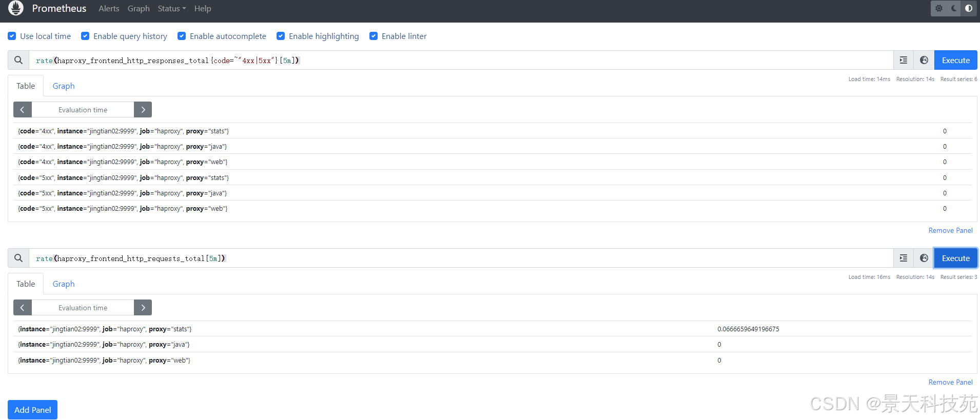Click first panel Evaluation time field

[x=83, y=110]
